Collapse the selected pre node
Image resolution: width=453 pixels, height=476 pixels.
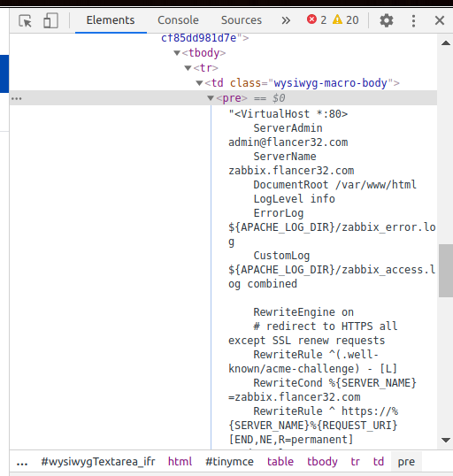pos(211,98)
